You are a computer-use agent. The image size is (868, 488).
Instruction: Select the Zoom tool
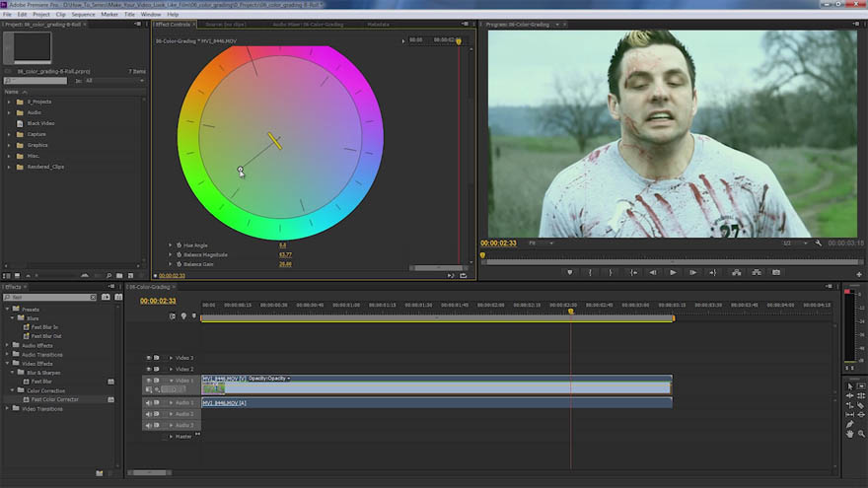[861, 435]
